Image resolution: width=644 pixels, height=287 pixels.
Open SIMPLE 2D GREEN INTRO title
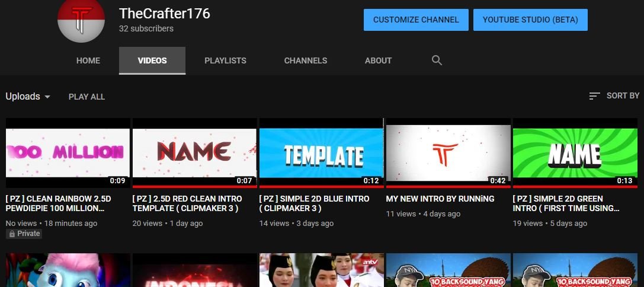[x=566, y=203]
